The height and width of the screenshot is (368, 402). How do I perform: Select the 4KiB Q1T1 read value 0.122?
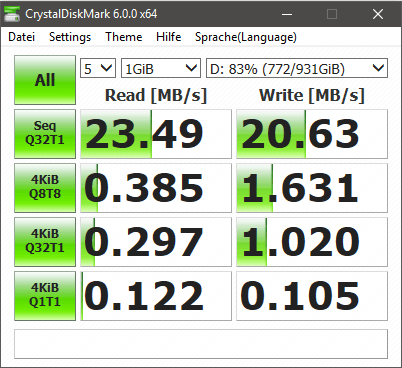pyautogui.click(x=156, y=296)
